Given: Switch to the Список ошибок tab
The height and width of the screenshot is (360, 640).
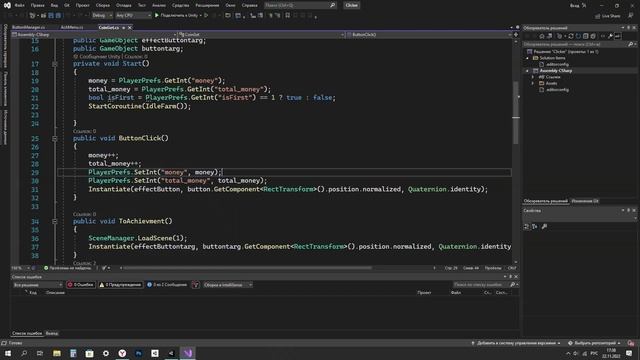Looking at the screenshot, I should point(27,333).
